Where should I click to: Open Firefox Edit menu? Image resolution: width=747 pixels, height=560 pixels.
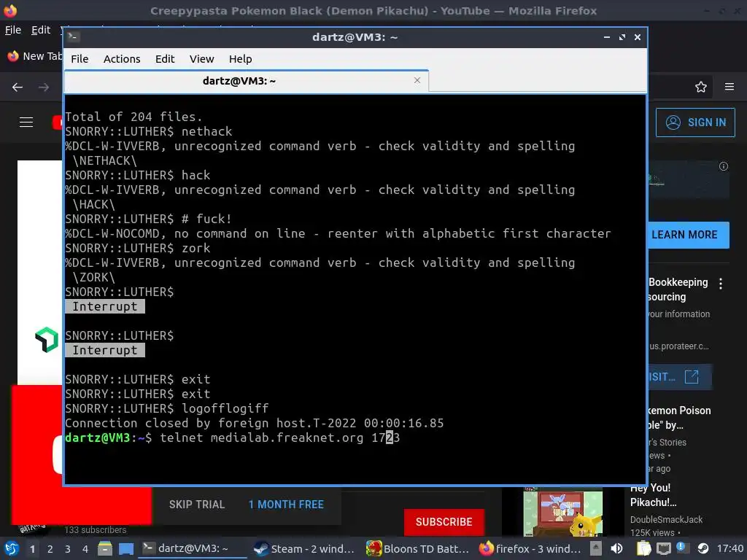[x=41, y=30]
